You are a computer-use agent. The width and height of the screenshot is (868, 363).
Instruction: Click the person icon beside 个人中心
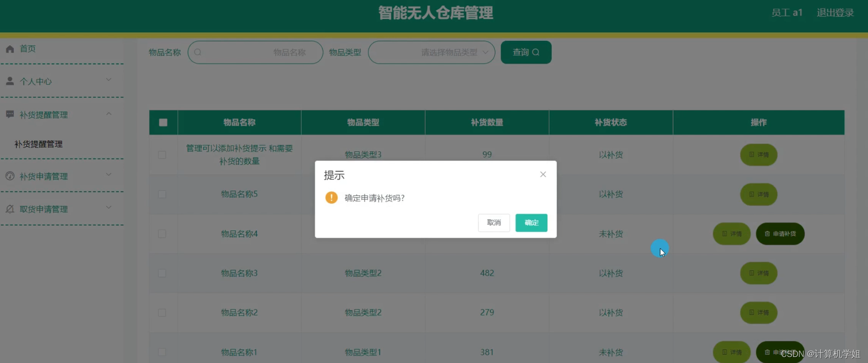click(10, 81)
